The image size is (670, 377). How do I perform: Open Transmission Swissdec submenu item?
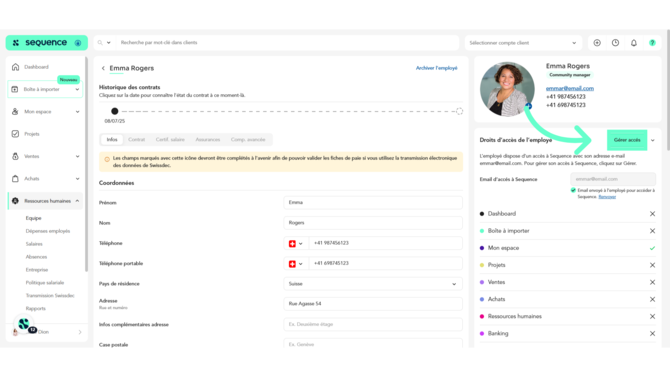(50, 296)
